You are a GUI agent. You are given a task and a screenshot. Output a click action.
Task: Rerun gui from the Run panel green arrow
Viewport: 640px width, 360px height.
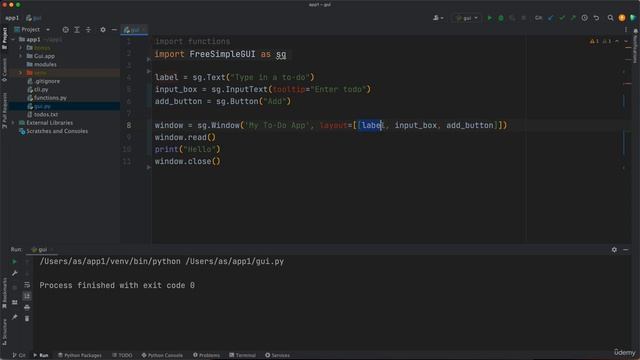(14, 261)
